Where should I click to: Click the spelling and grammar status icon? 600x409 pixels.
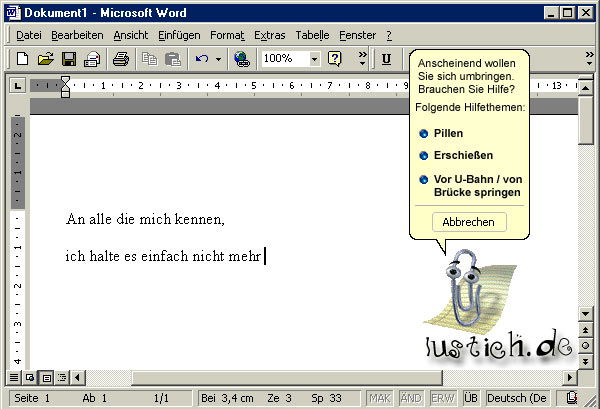click(572, 398)
